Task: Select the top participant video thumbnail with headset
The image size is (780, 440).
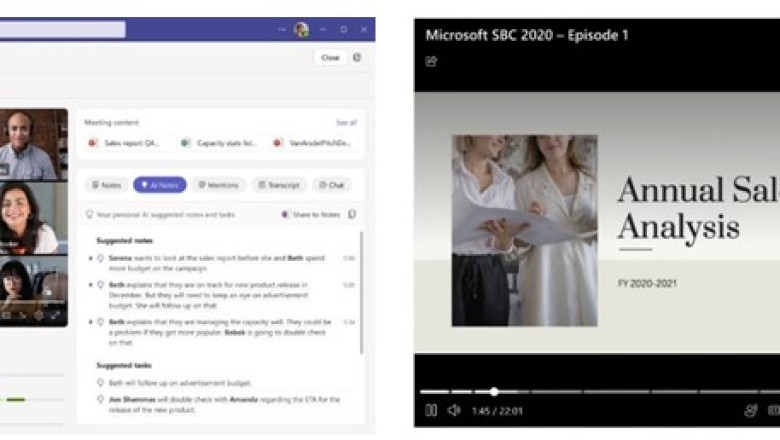Action: 34,144
